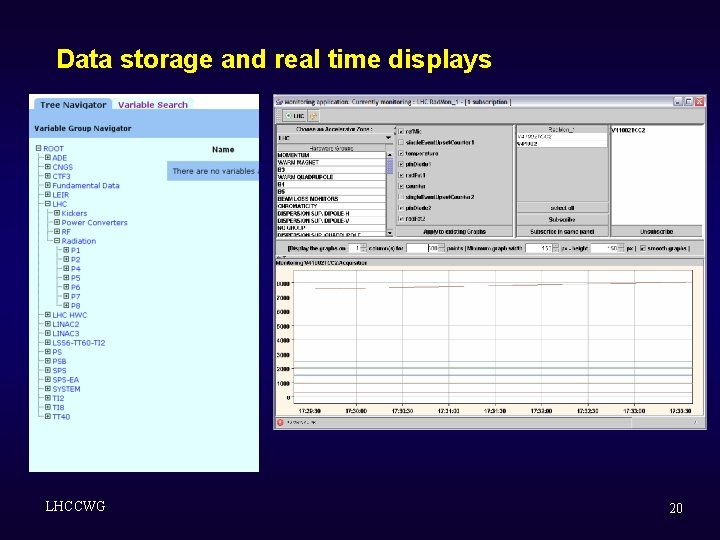Click the select all button
Image resolution: width=720 pixels, height=540 pixels.
[562, 208]
